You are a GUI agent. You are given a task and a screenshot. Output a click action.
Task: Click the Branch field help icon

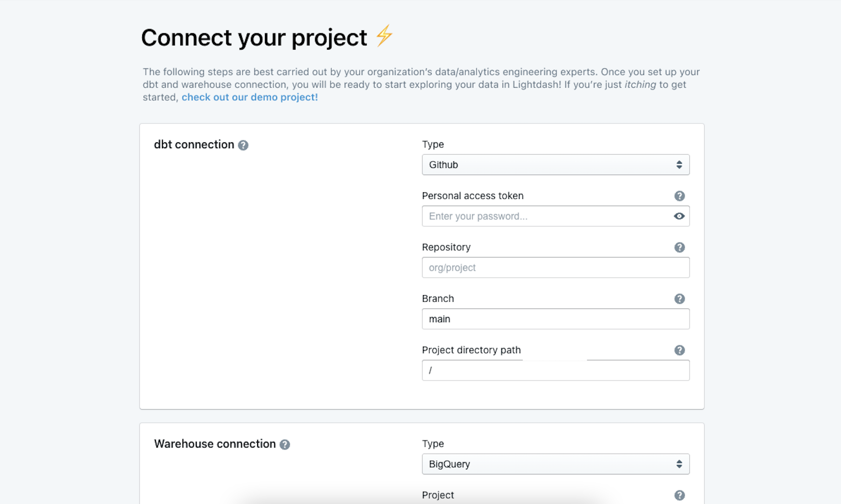[679, 299]
